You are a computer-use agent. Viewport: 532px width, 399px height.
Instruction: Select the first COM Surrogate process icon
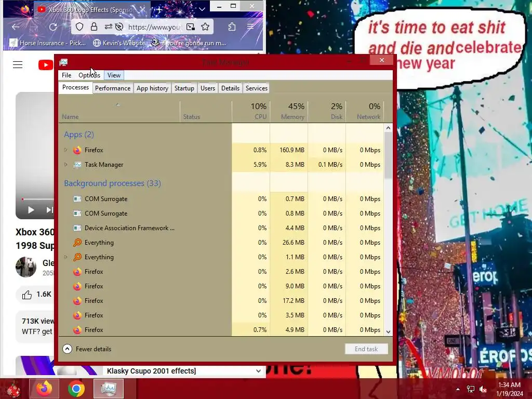(77, 199)
